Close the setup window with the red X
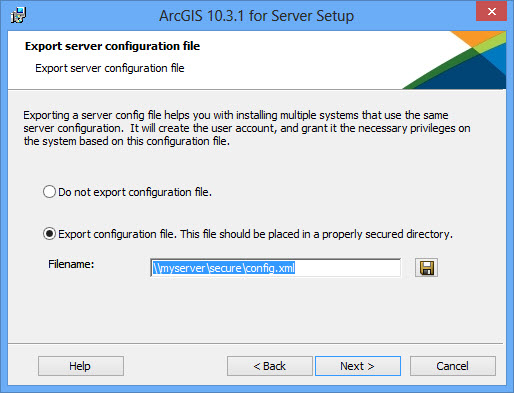 [491, 11]
